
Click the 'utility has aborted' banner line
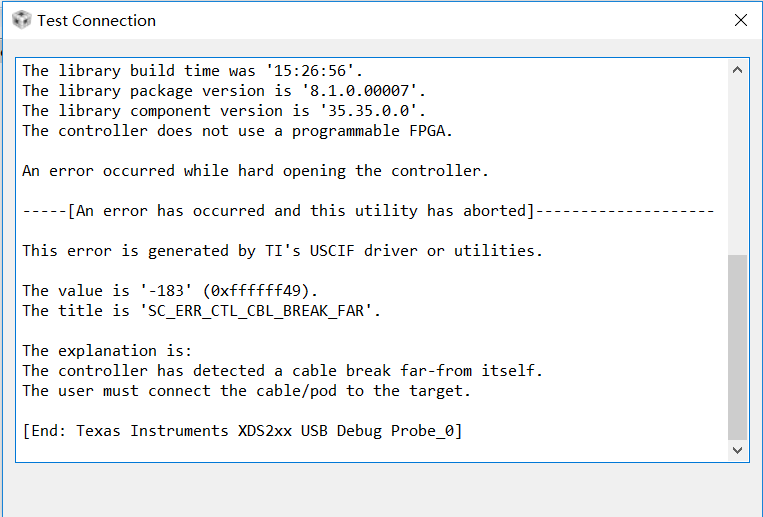click(368, 211)
